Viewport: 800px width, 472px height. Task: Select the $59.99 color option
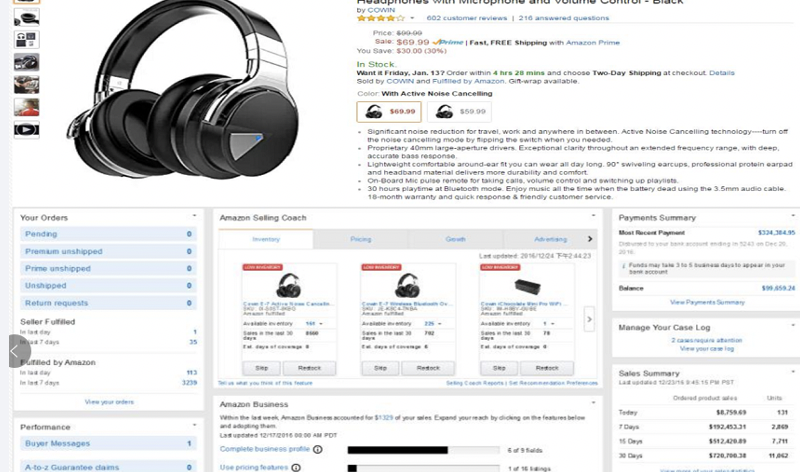pos(459,112)
